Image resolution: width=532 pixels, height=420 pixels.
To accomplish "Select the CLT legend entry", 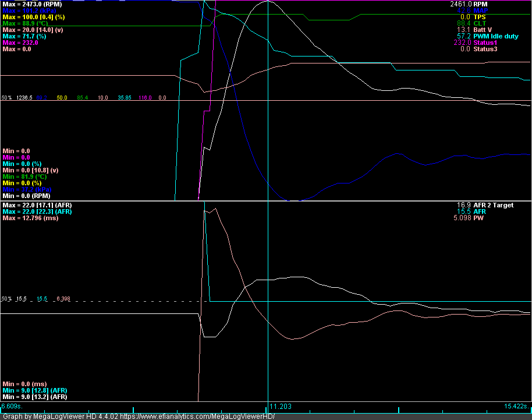I will tap(480, 23).
